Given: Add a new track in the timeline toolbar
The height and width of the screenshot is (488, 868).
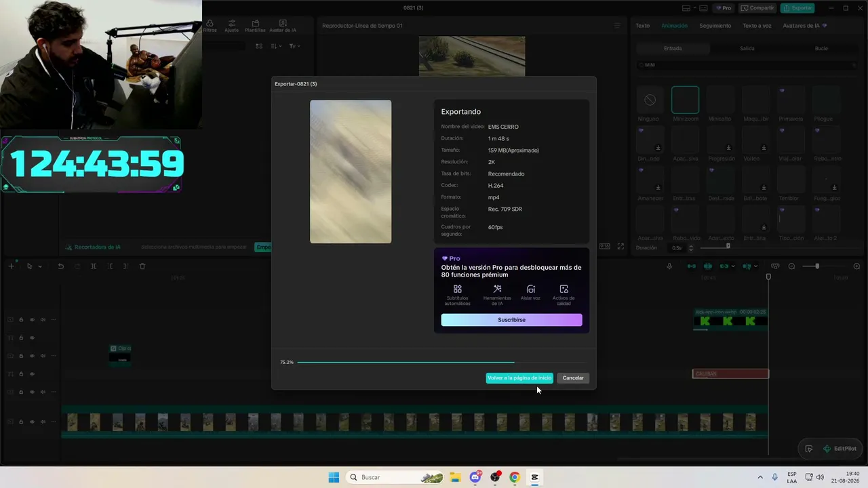Looking at the screenshot, I should pos(11,266).
